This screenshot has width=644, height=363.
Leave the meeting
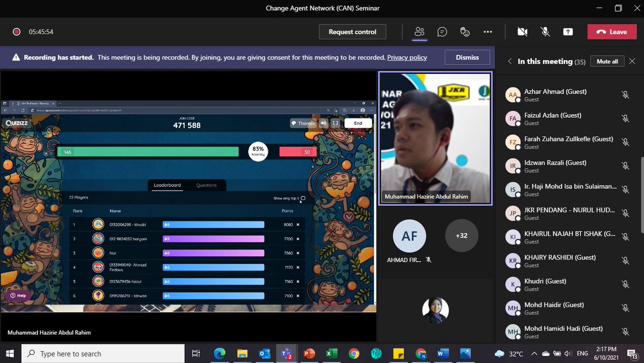coord(612,32)
